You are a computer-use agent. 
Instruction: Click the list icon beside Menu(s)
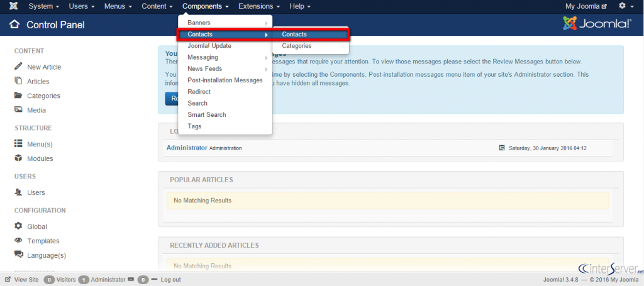(x=18, y=143)
